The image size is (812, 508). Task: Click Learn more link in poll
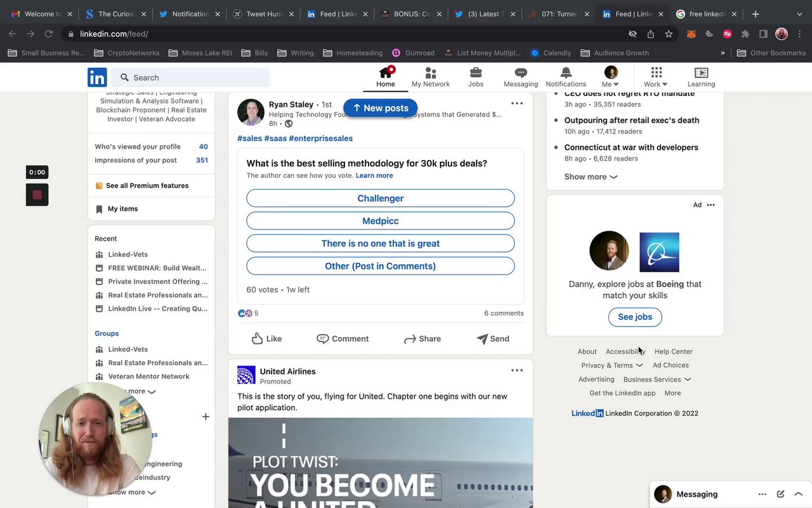(374, 175)
